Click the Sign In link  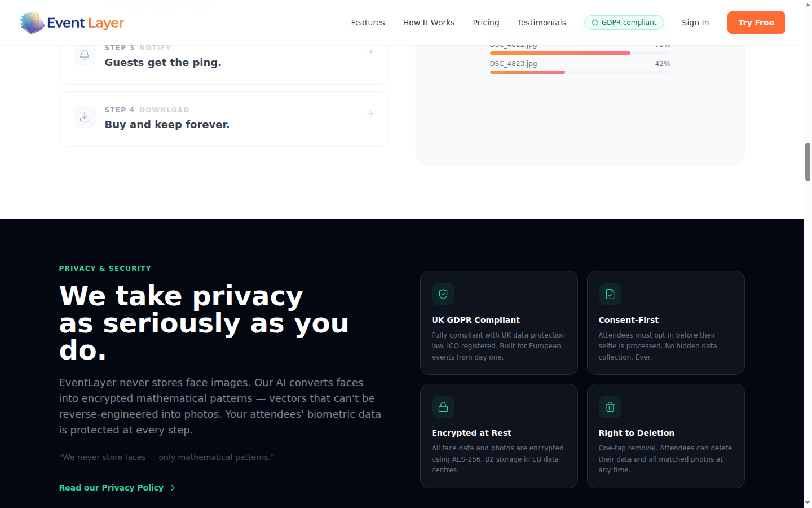point(695,23)
